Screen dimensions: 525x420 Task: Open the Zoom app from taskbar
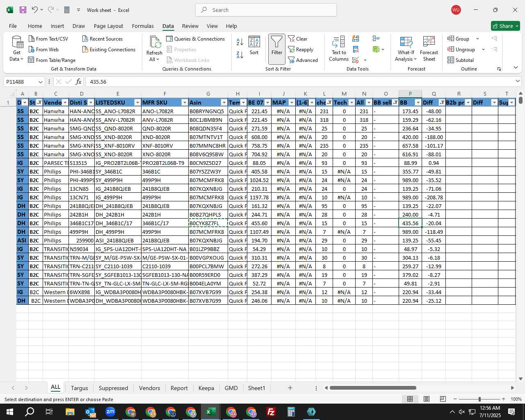(110, 412)
